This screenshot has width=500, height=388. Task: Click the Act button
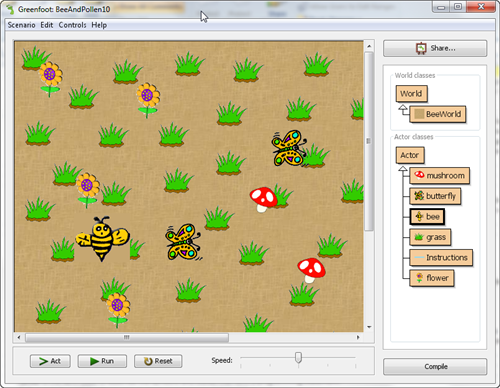tap(50, 361)
